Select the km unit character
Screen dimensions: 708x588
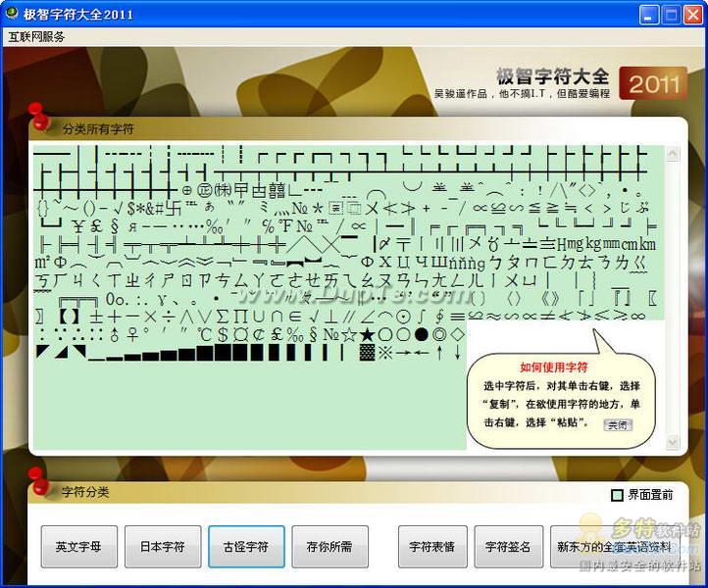coord(648,245)
